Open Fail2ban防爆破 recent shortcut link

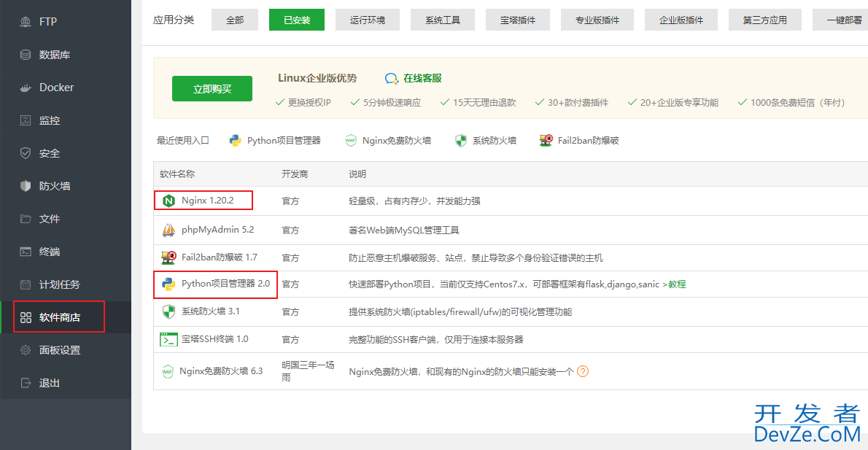click(588, 141)
